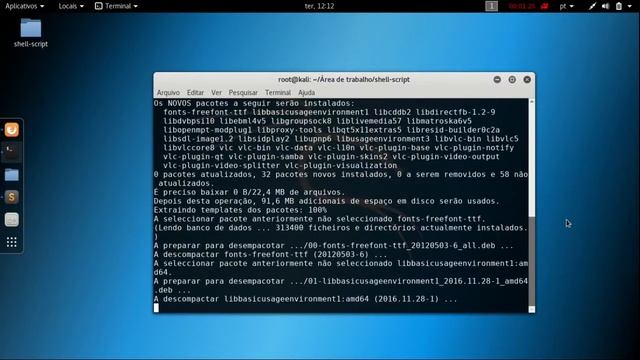Minimize the terminal window

click(x=497, y=80)
